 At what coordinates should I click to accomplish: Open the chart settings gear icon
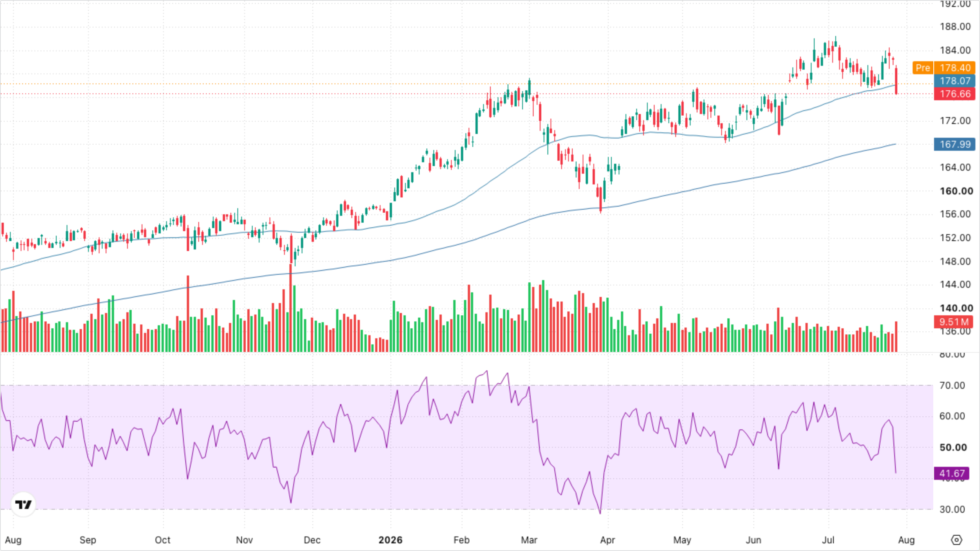[956, 540]
